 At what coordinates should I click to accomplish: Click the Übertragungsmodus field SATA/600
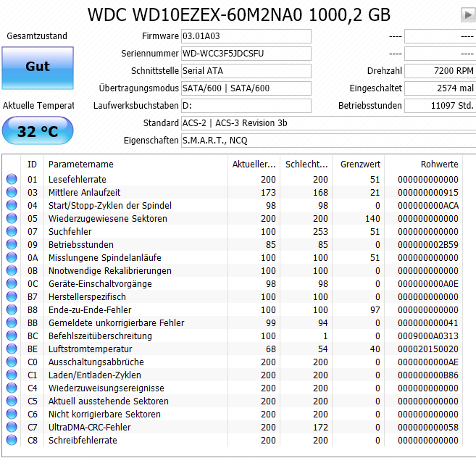(246, 88)
